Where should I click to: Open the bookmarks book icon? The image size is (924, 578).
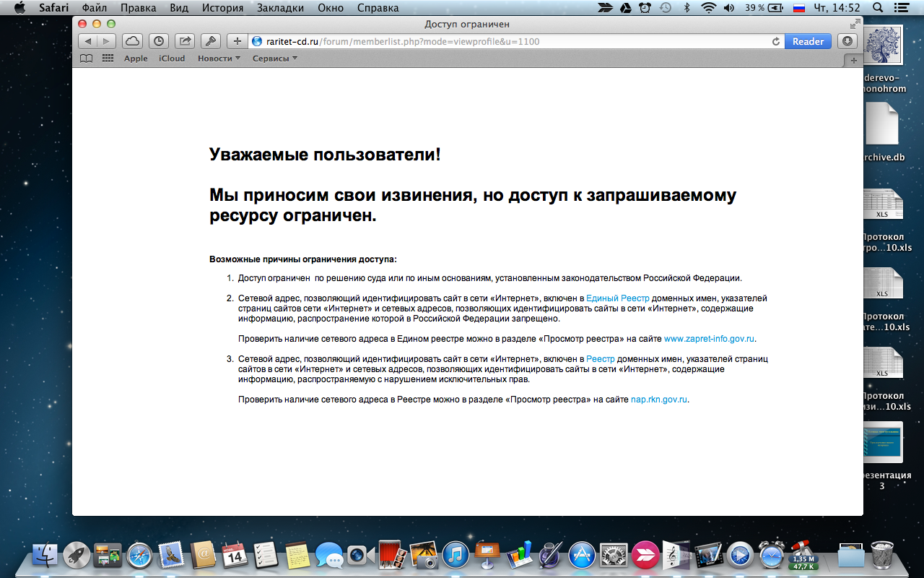[86, 59]
